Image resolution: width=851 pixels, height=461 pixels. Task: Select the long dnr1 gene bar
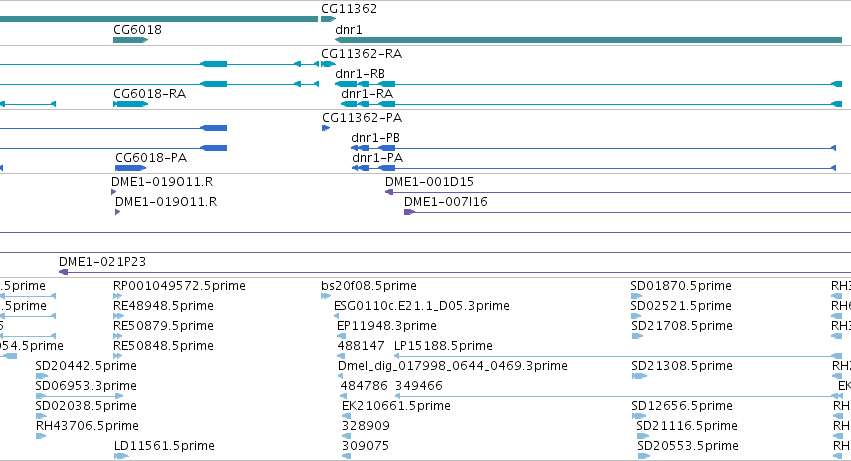tap(588, 40)
